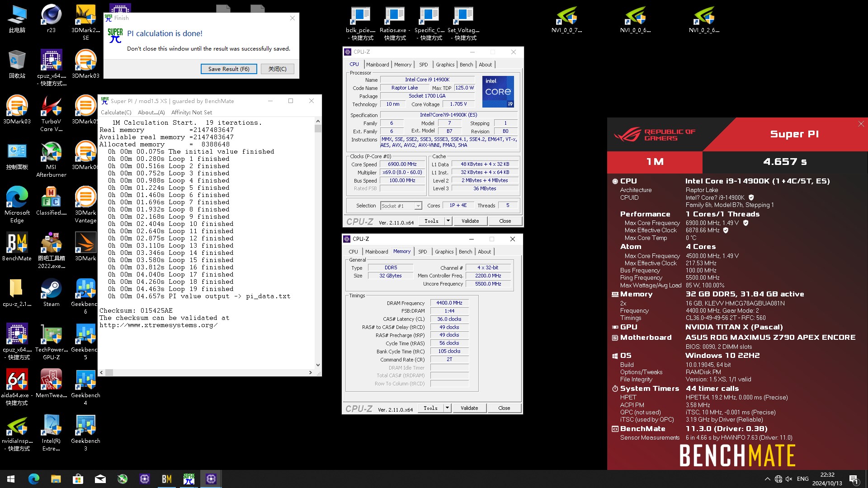Open Microsoft Store from taskbar
Viewport: 868px width, 488px height.
[x=78, y=479]
